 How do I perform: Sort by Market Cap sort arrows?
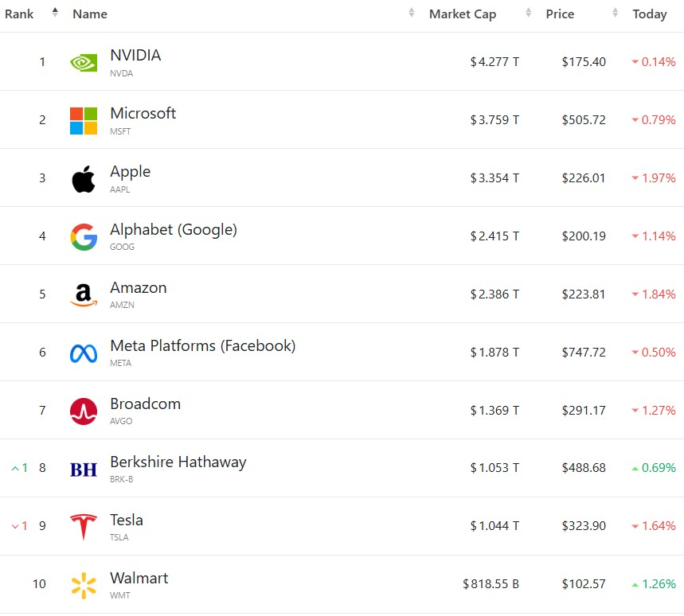(528, 12)
